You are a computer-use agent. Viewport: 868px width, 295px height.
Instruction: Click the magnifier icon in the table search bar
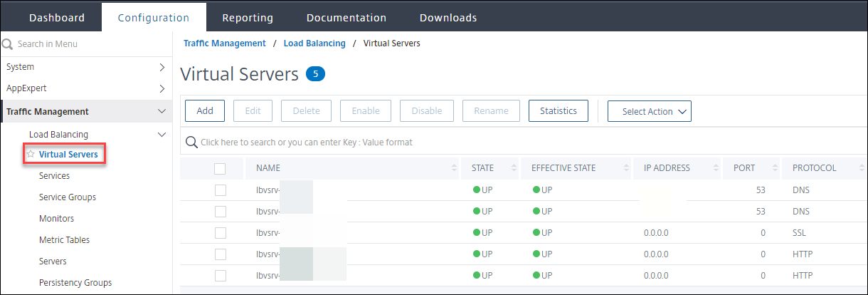click(x=191, y=142)
